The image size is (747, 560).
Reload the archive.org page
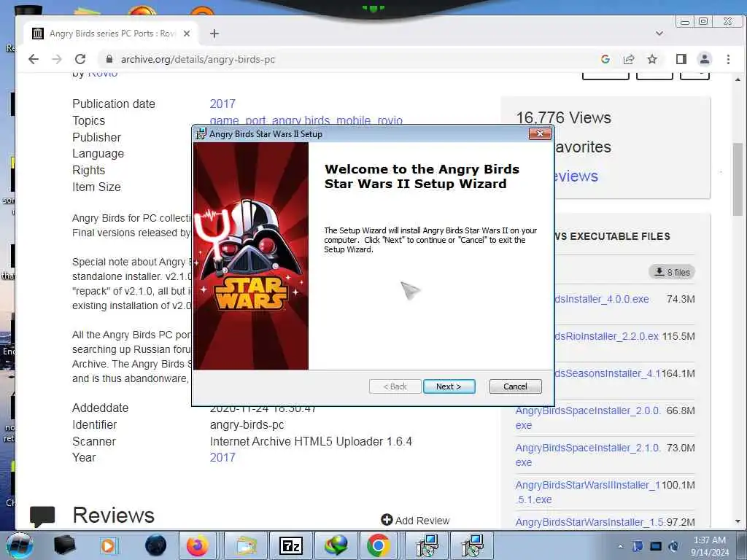(80, 59)
